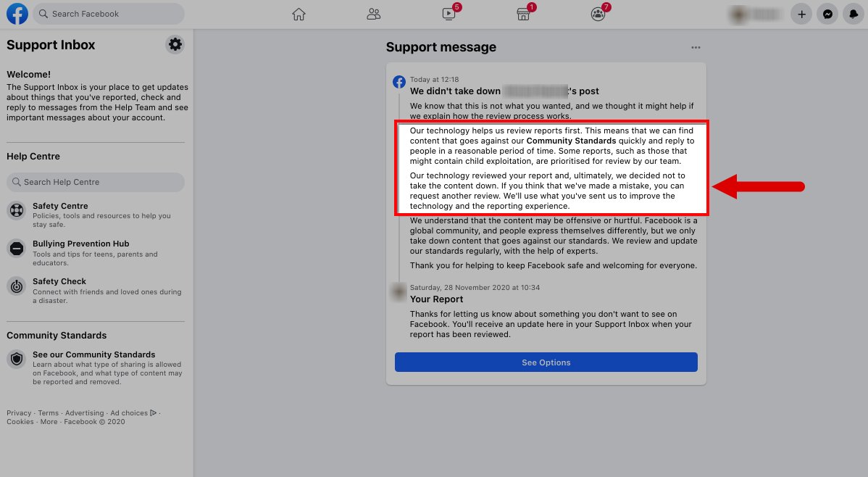Image resolution: width=868 pixels, height=477 pixels.
Task: Click the 'Your Report' heading
Action: point(436,299)
